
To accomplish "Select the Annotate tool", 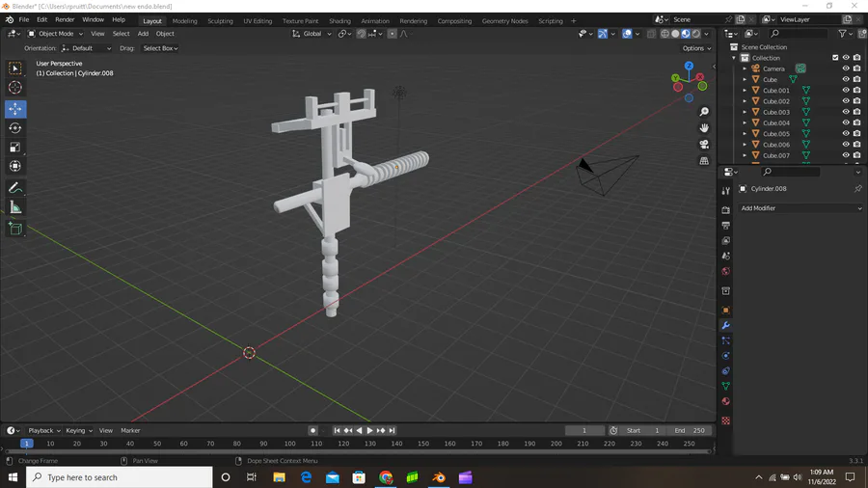I will [x=14, y=188].
